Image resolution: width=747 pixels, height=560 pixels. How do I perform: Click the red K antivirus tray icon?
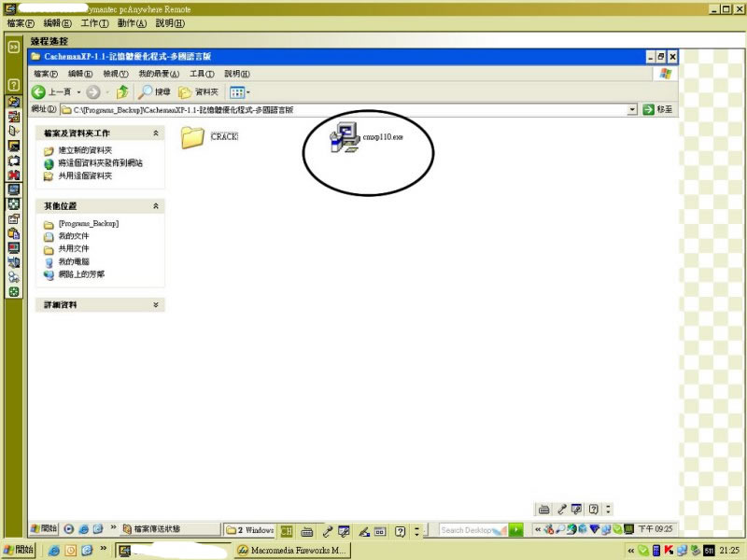click(669, 551)
